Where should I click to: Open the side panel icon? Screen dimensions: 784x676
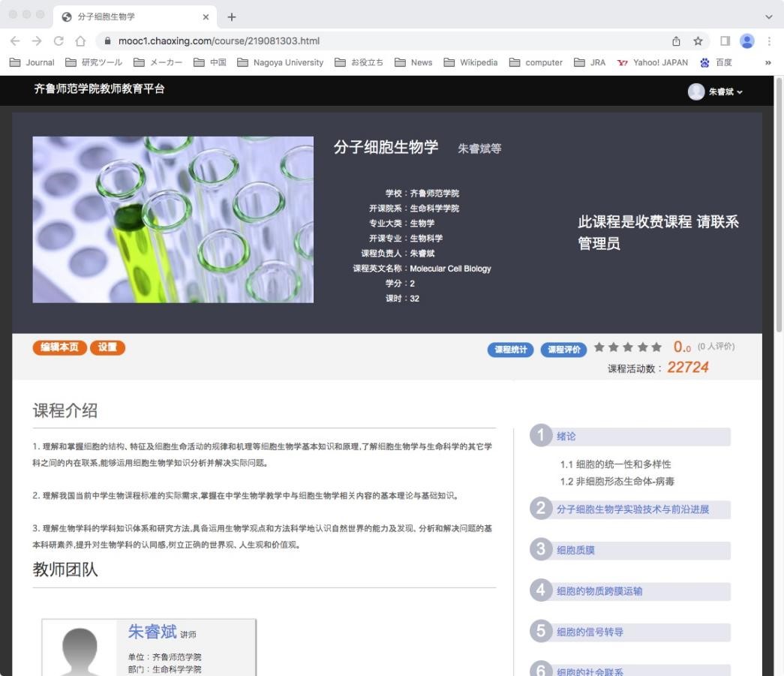coord(725,41)
